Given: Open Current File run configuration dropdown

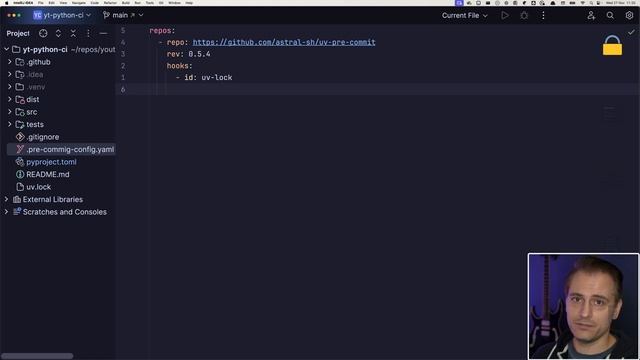Looking at the screenshot, I should pyautogui.click(x=464, y=16).
